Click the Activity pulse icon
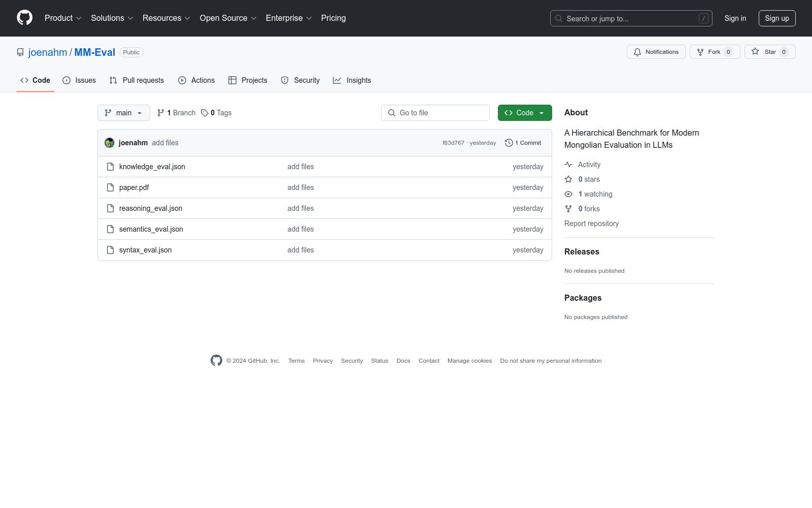This screenshot has width=812, height=508. coord(568,165)
